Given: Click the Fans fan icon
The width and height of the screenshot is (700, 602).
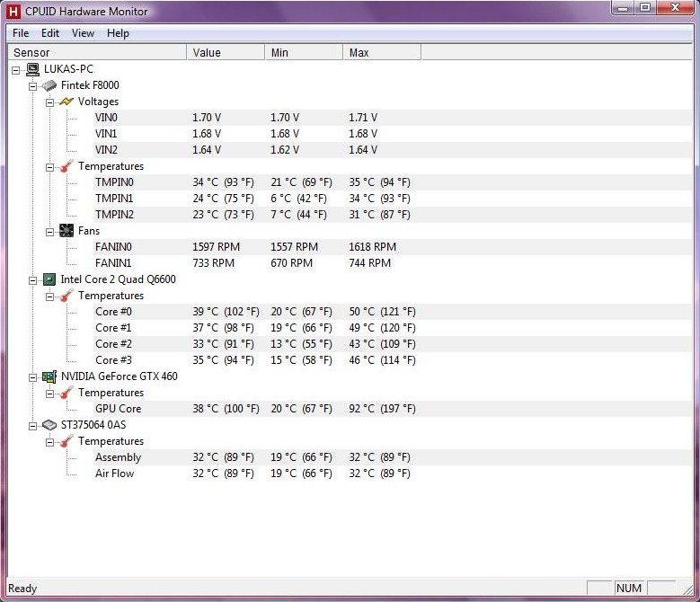Looking at the screenshot, I should pyautogui.click(x=66, y=231).
